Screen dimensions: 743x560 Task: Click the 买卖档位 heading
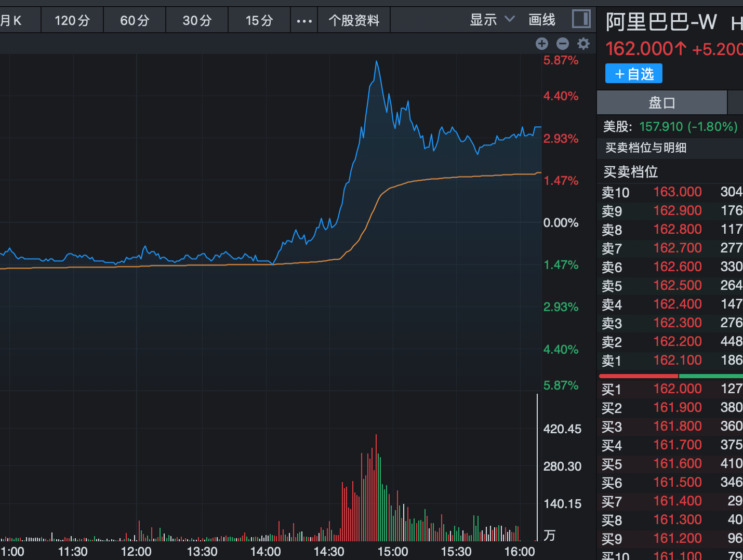(x=630, y=172)
